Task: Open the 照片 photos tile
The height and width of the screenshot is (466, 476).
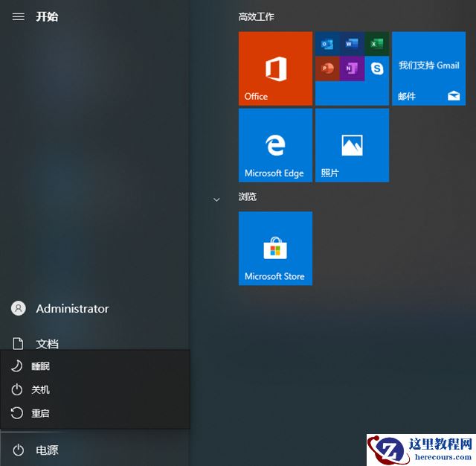Action: [352, 145]
